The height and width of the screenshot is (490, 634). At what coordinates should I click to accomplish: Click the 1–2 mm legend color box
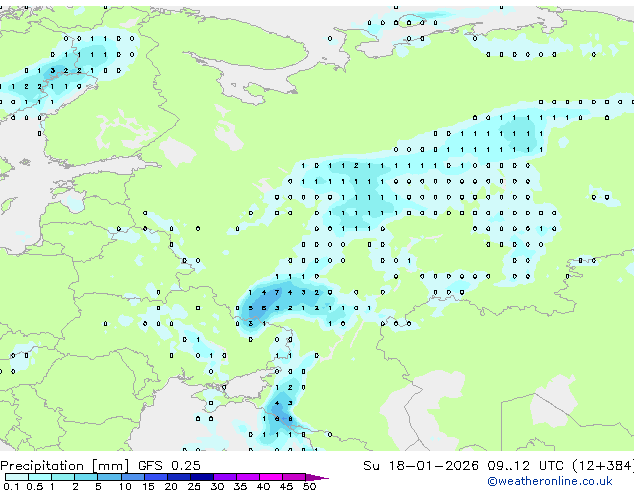63,477
